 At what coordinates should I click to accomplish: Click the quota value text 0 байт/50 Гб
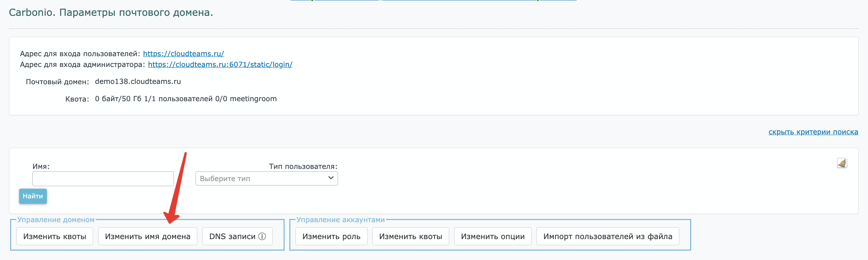pyautogui.click(x=118, y=99)
